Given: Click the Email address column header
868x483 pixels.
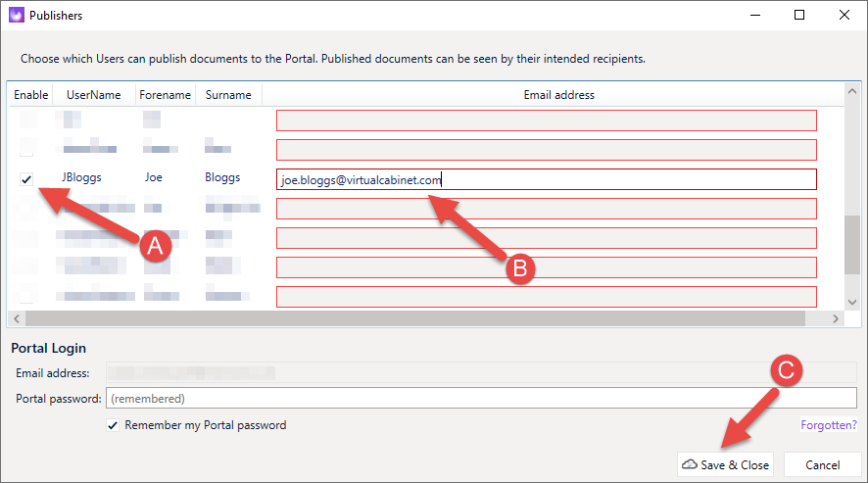Looking at the screenshot, I should (x=558, y=95).
